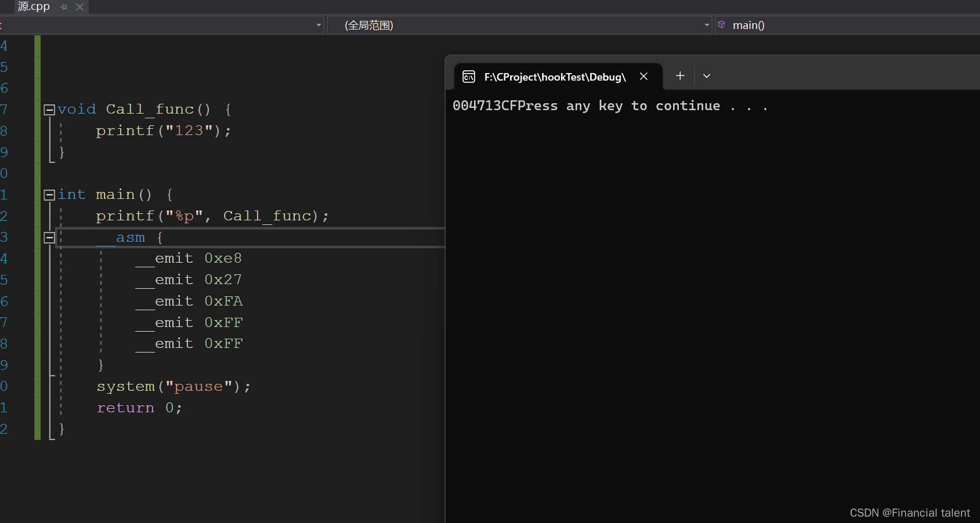Close the 源.cpp tab
This screenshot has width=980, height=523.
click(80, 7)
